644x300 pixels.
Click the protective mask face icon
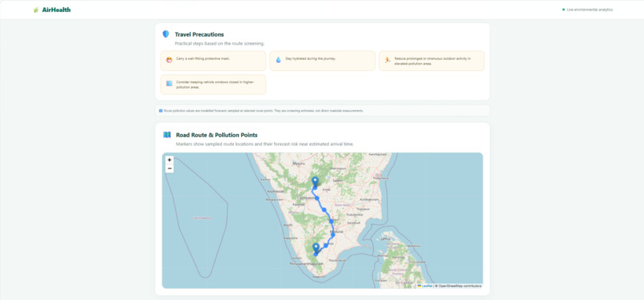pos(169,60)
